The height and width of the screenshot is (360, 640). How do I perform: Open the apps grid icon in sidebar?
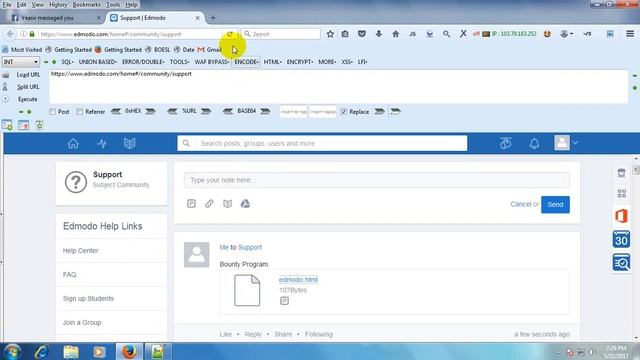(622, 193)
